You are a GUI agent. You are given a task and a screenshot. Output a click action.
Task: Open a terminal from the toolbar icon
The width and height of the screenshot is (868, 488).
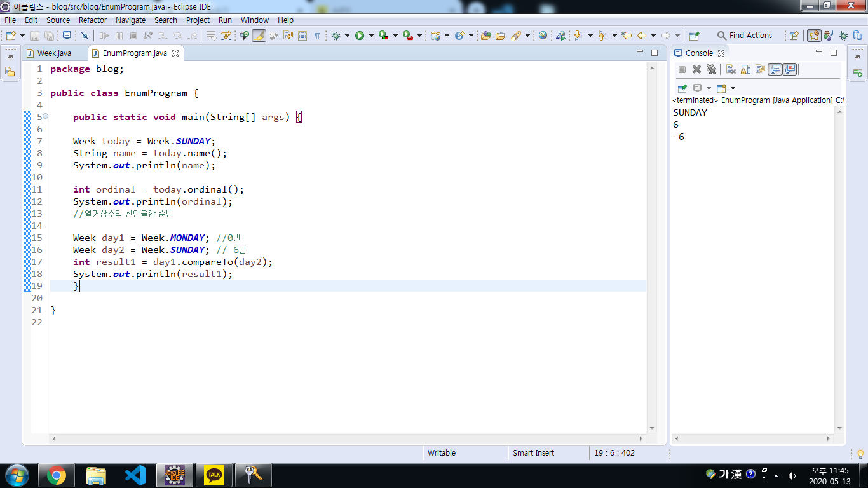pyautogui.click(x=67, y=36)
